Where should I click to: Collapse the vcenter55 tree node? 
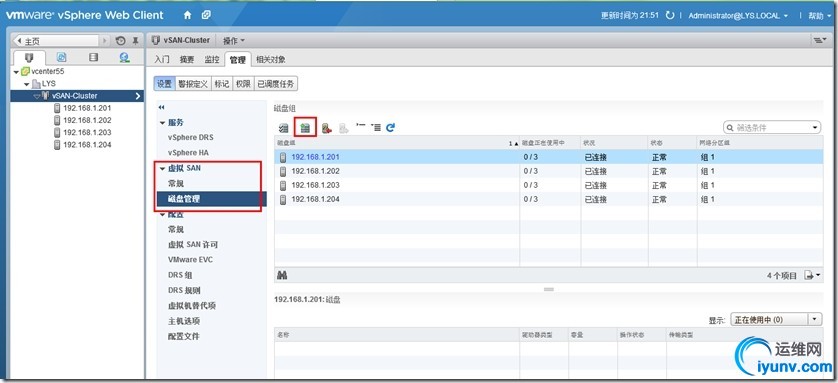(x=16, y=72)
